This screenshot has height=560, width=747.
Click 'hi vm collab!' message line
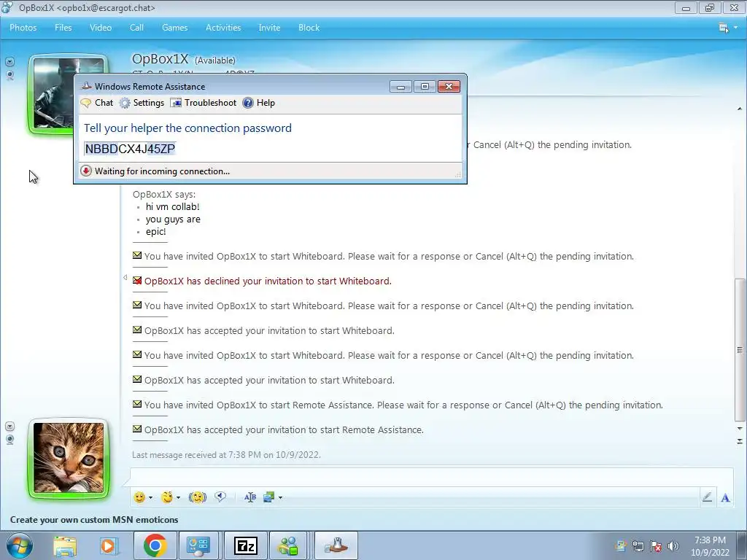click(172, 206)
